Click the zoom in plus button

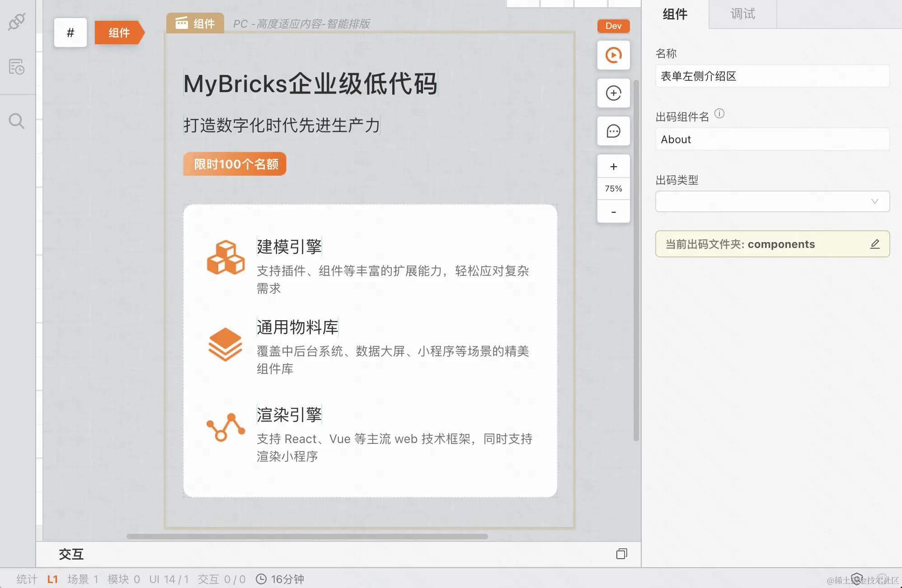coord(613,167)
